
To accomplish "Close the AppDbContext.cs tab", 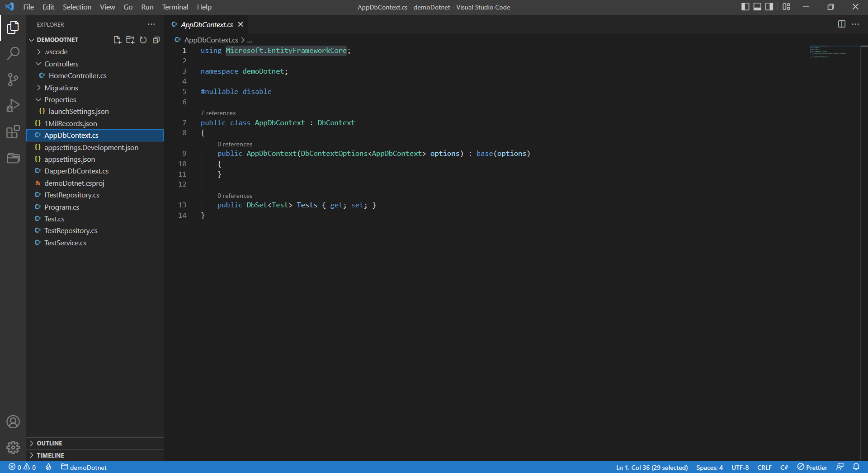I will [241, 24].
